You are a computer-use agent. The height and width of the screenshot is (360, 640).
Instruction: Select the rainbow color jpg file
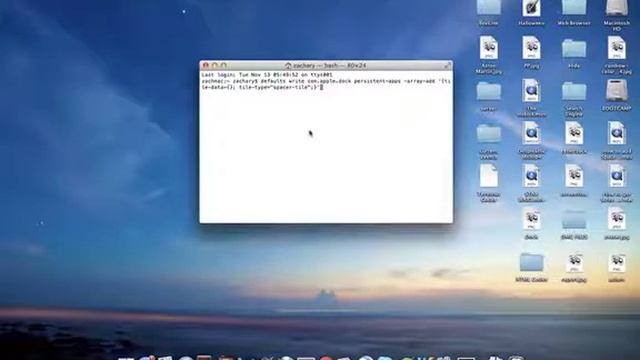coord(616,48)
